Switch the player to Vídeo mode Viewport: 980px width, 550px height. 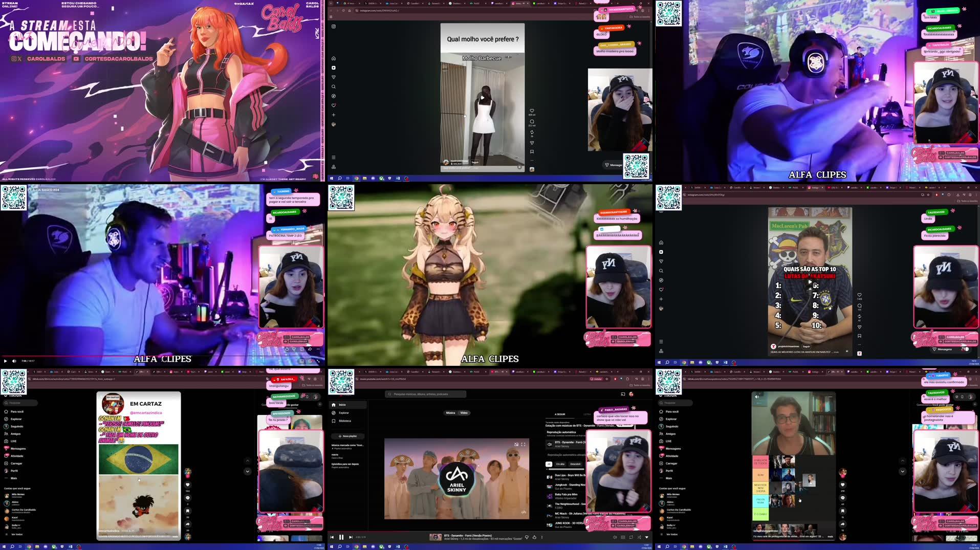click(464, 412)
